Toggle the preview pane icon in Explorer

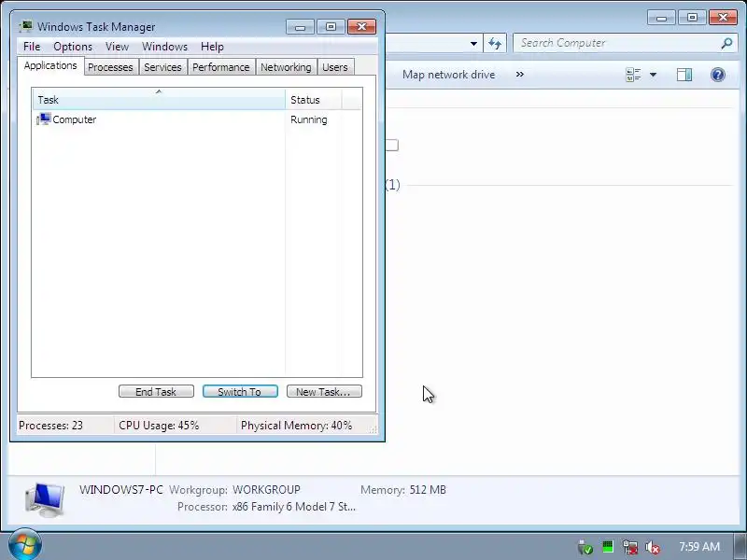[684, 75]
